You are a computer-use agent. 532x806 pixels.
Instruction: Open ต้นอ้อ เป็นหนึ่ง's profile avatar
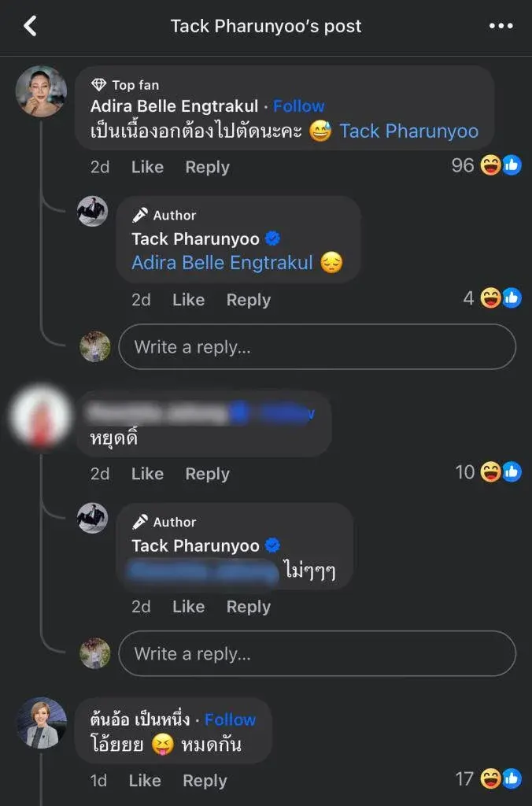click(x=41, y=723)
